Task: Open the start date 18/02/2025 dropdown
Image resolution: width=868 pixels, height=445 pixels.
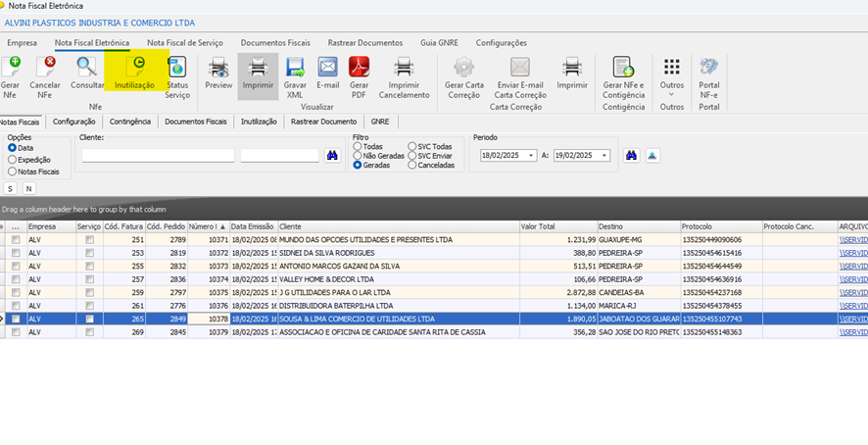Action: click(x=531, y=156)
